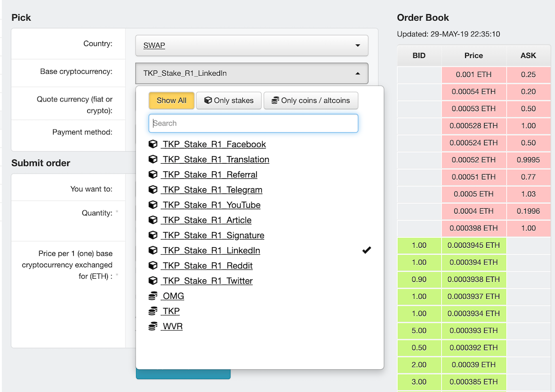Viewport: 555px width, 392px height.
Task: Open the Country dropdown showing SWAP
Action: pyautogui.click(x=251, y=46)
